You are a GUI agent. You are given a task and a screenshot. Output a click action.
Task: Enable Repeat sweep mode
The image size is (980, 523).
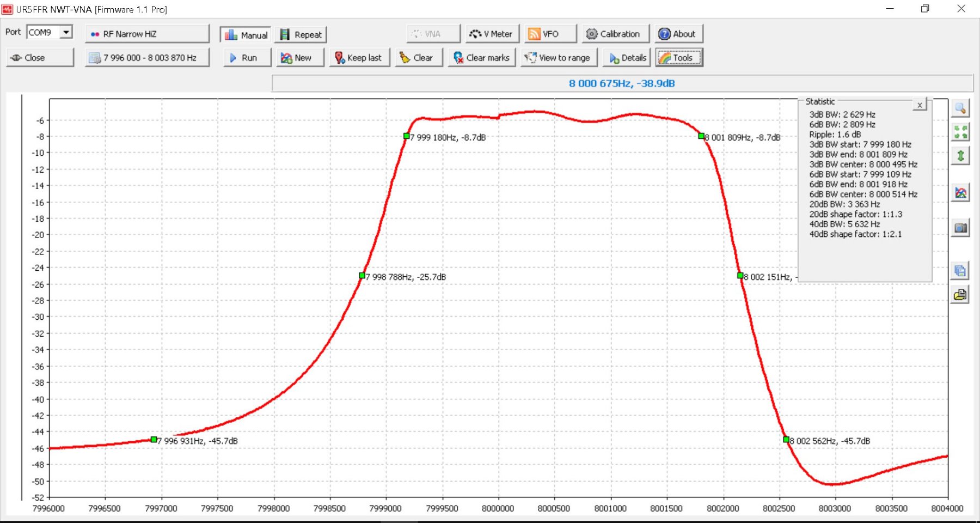tap(301, 35)
